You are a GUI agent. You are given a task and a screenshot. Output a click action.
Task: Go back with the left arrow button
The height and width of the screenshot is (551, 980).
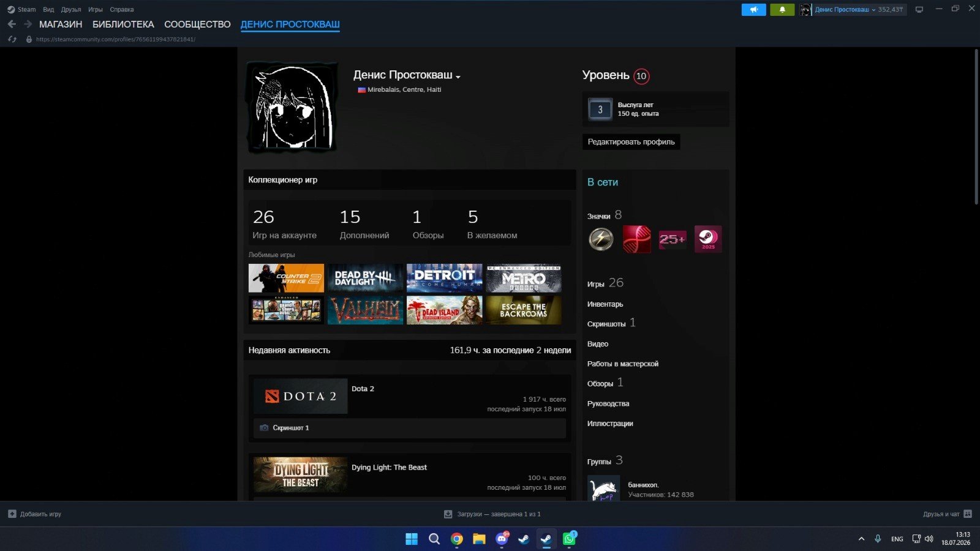tap(12, 24)
